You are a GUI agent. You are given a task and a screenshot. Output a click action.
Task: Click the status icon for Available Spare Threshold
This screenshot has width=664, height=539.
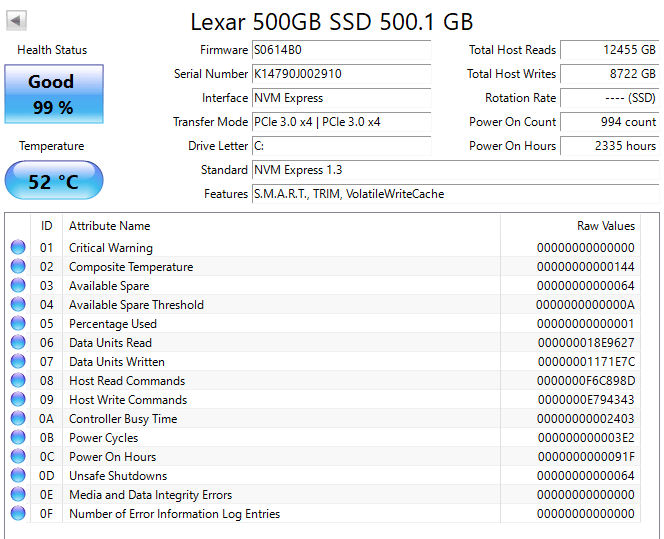[x=18, y=304]
